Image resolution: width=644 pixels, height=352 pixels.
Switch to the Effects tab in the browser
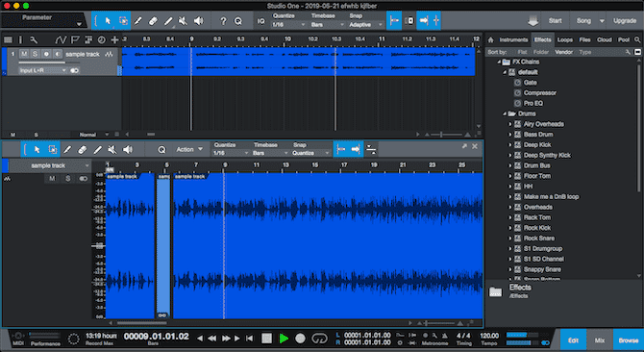(x=542, y=39)
